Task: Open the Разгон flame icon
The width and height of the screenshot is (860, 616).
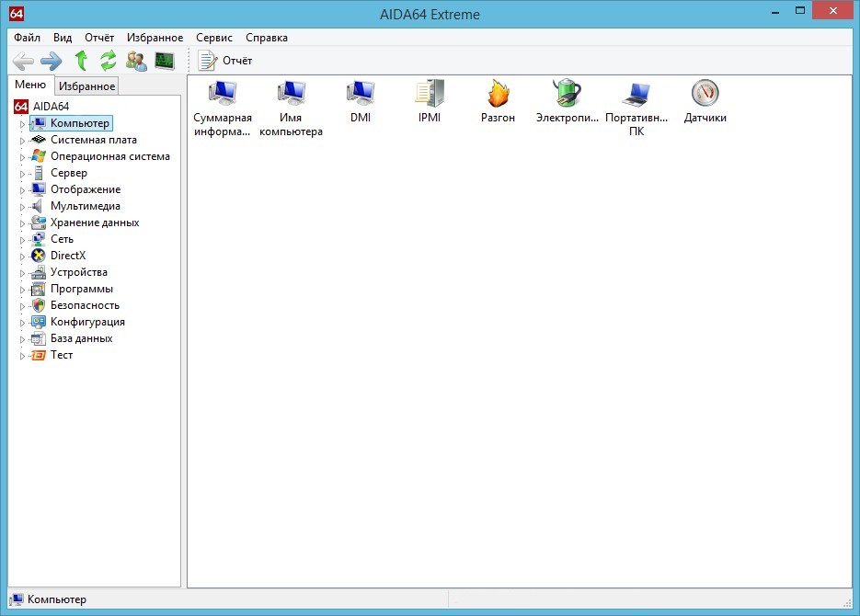Action: point(498,94)
